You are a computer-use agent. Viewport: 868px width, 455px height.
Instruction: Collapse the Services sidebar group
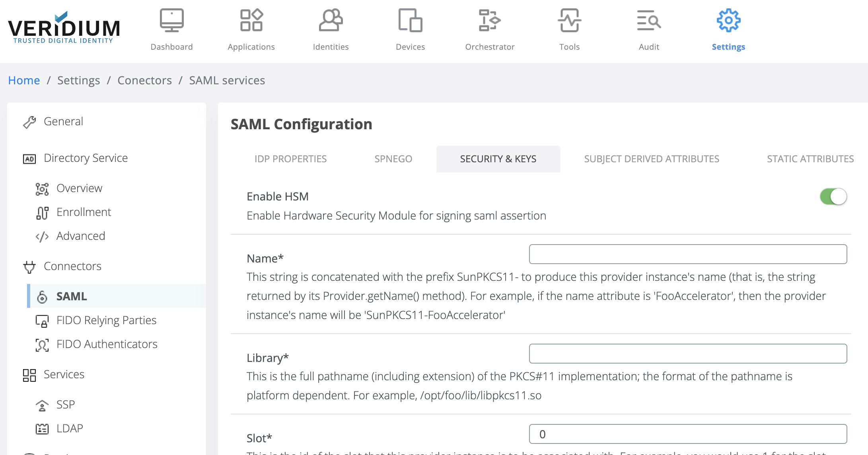(x=64, y=374)
